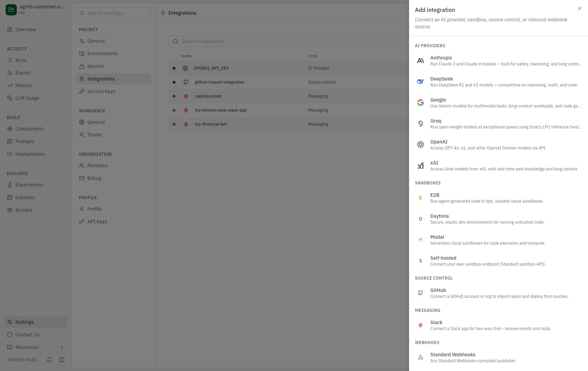Image resolution: width=588 pixels, height=371 pixels.
Task: Open Datasets page
Action: pos(36,197)
